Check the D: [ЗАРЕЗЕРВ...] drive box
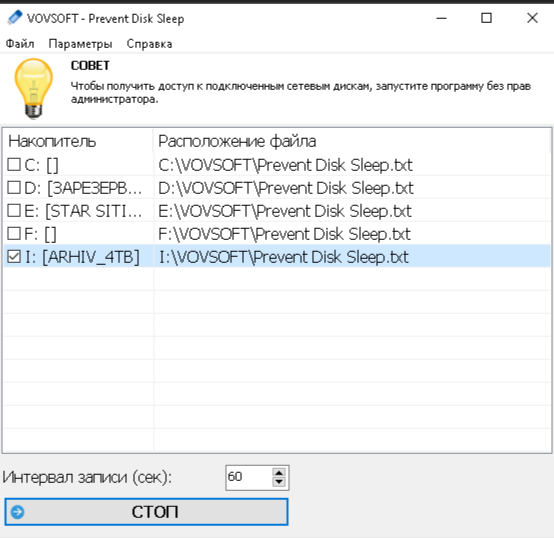This screenshot has height=538, width=554. [x=14, y=188]
